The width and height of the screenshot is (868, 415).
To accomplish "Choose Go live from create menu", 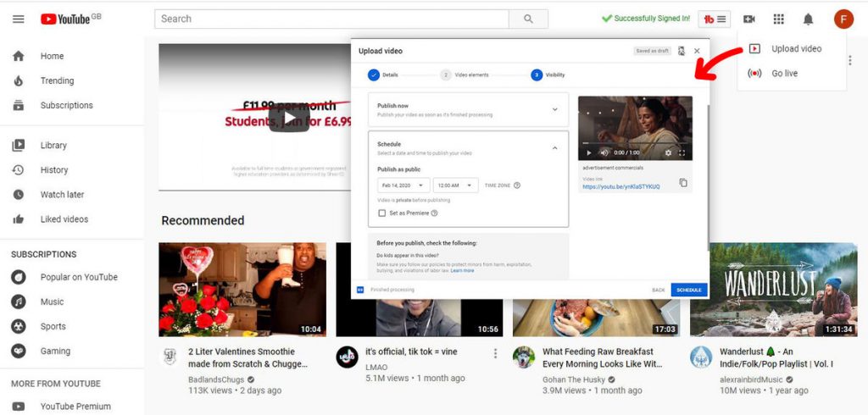I will [x=792, y=73].
